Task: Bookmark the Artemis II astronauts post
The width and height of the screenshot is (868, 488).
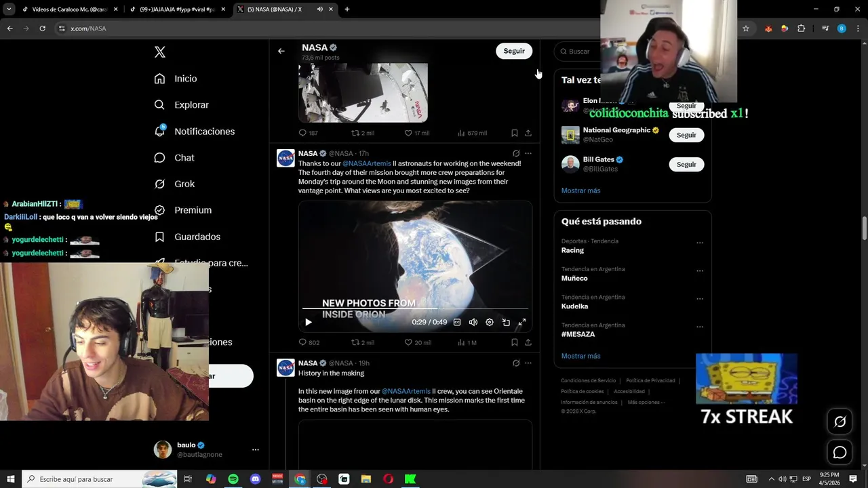Action: tap(515, 342)
